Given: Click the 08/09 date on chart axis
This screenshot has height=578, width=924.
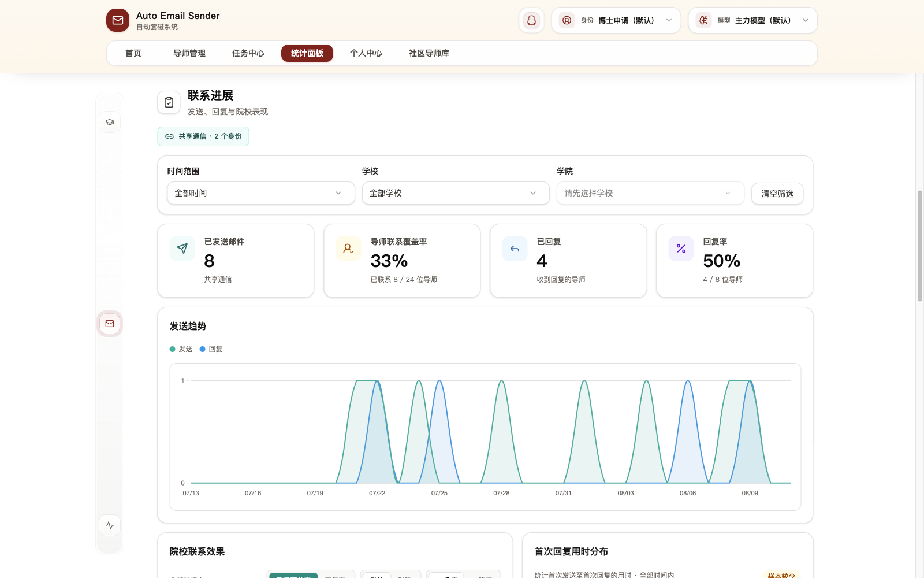Looking at the screenshot, I should coord(750,493).
